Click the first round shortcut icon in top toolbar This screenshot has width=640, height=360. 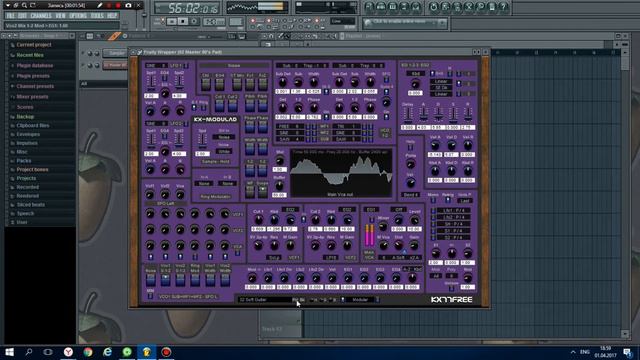click(369, 7)
